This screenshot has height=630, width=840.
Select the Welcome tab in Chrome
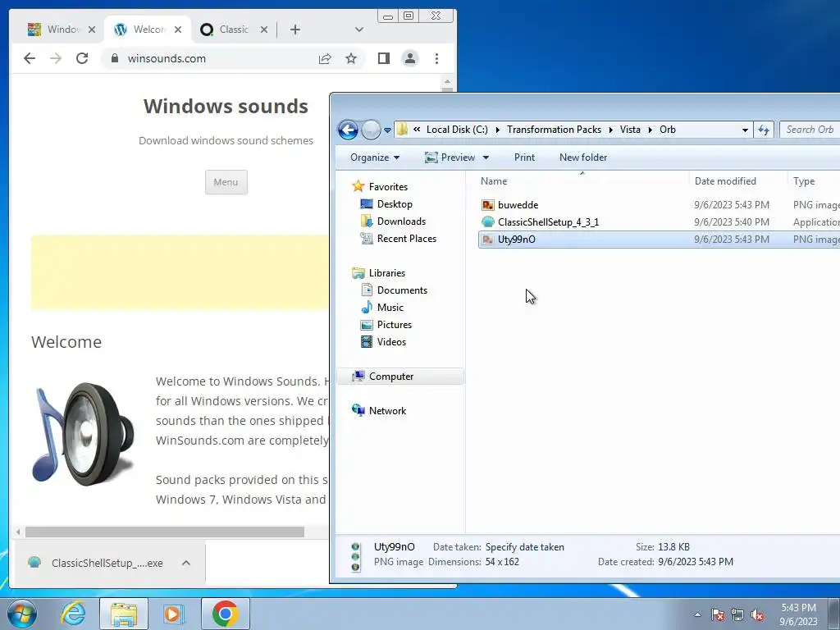pyautogui.click(x=148, y=30)
